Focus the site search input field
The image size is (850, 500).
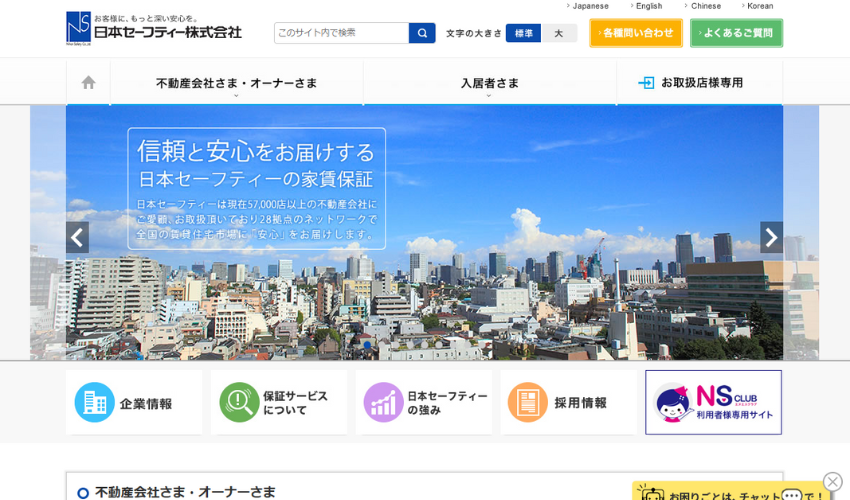(x=342, y=33)
